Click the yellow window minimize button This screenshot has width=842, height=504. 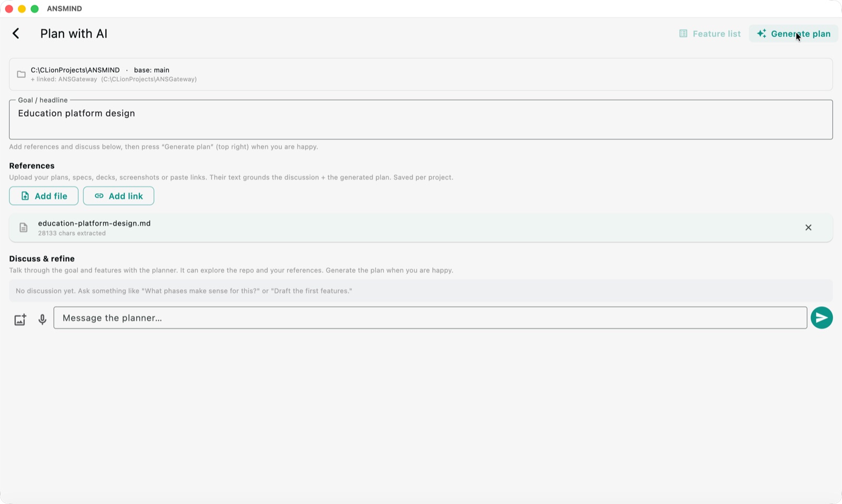(22, 9)
